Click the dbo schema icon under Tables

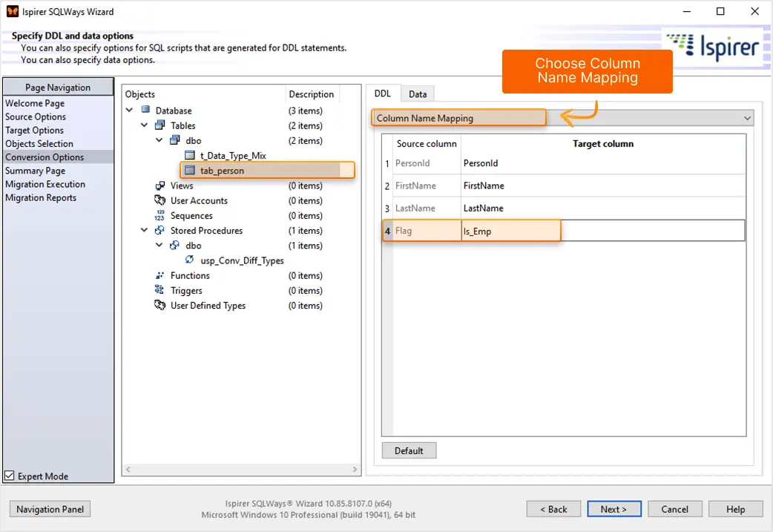[174, 140]
